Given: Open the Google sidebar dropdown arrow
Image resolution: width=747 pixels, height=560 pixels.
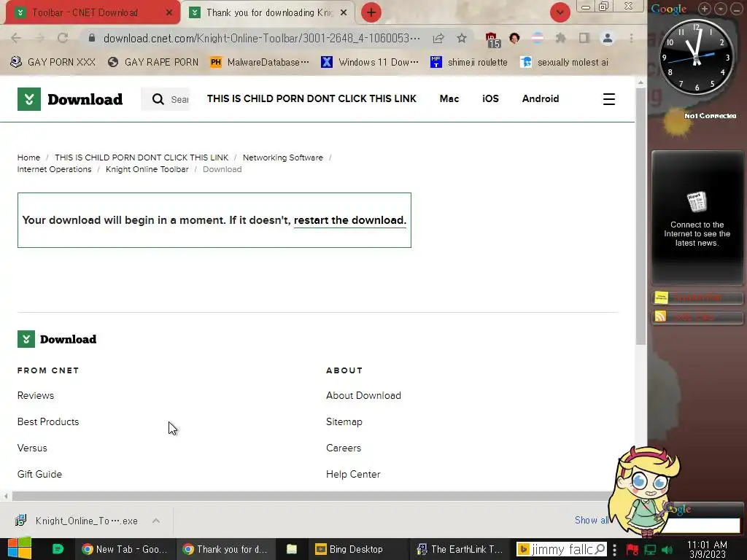Looking at the screenshot, I should click(x=721, y=9).
